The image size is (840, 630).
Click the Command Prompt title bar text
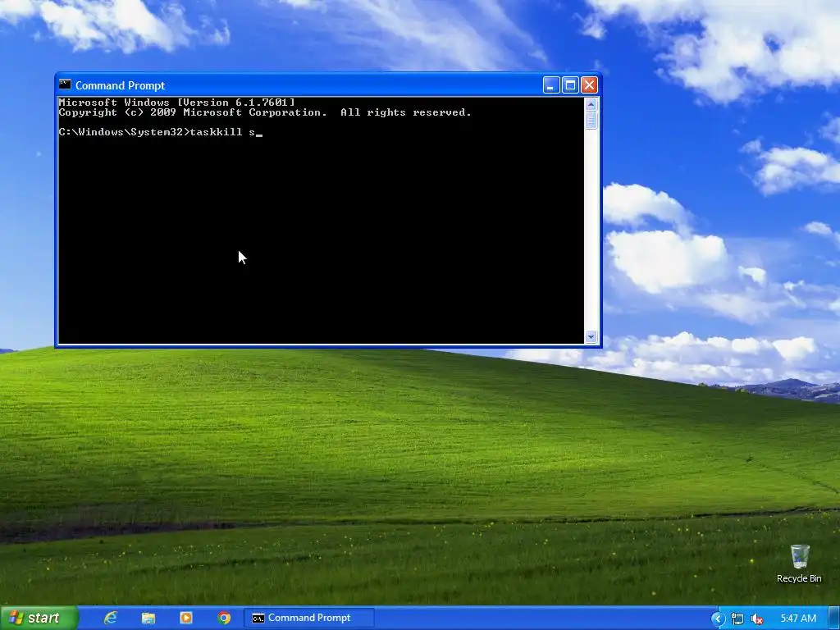click(x=120, y=85)
